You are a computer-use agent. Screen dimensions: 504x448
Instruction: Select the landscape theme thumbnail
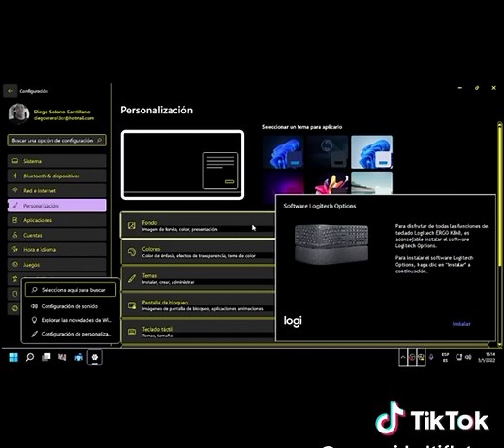[x=372, y=183]
